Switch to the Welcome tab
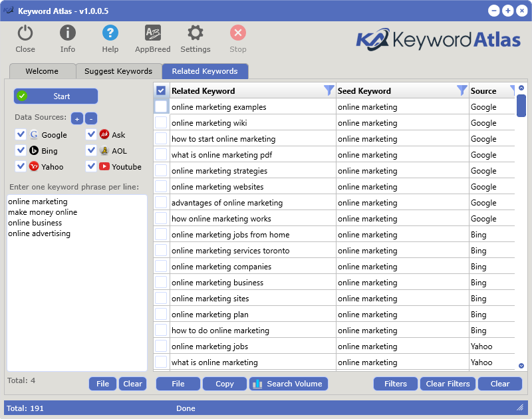This screenshot has width=532, height=419. [x=42, y=70]
